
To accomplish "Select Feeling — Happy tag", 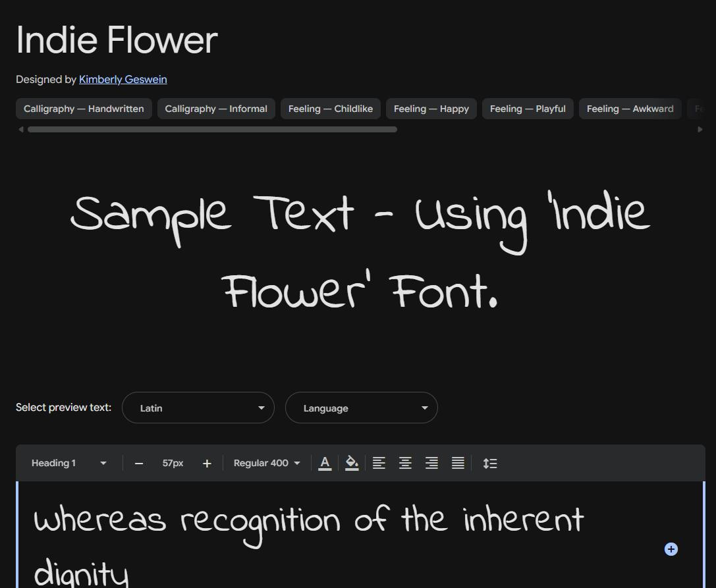I will click(x=431, y=109).
